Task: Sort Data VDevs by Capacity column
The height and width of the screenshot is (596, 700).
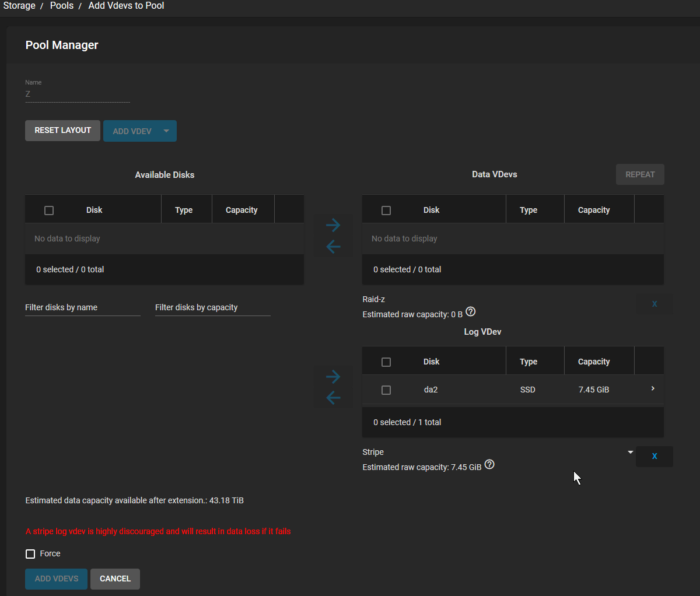Action: point(594,210)
